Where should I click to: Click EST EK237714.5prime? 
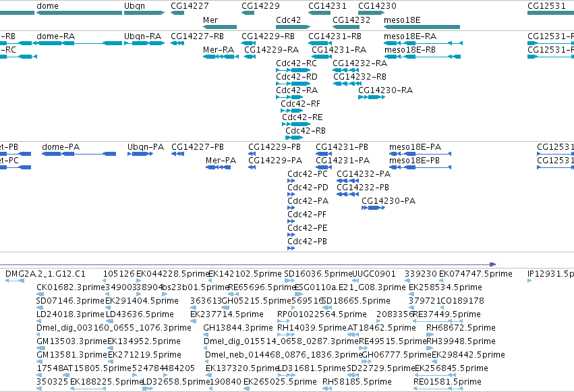click(x=194, y=321)
